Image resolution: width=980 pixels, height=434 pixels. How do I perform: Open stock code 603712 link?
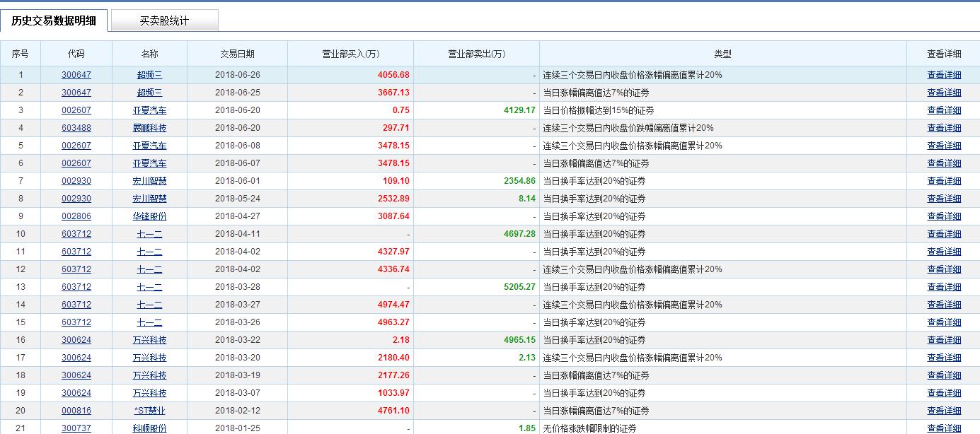(x=74, y=233)
